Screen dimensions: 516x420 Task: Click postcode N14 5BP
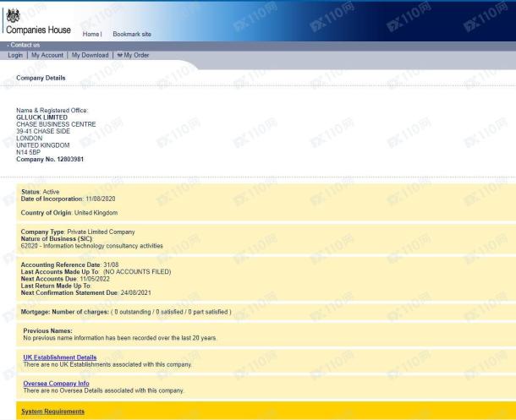coord(28,152)
